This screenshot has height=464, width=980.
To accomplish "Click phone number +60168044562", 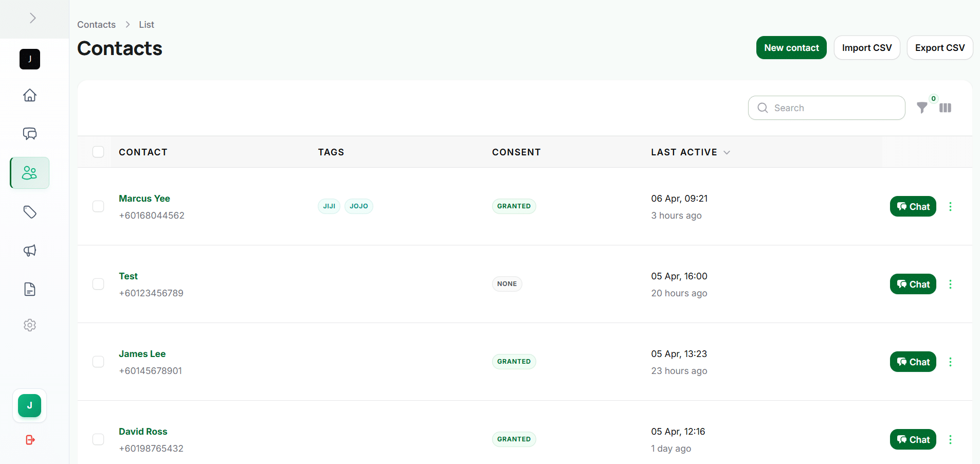I will click(x=152, y=216).
